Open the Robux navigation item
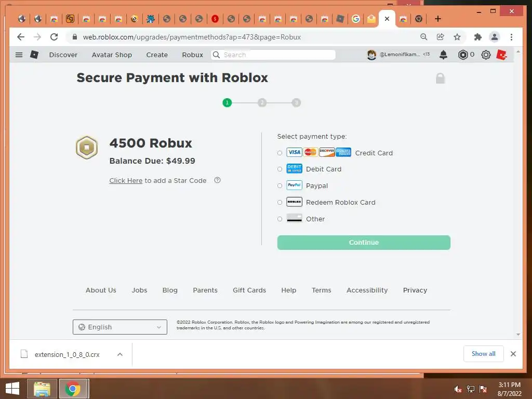 coord(192,55)
